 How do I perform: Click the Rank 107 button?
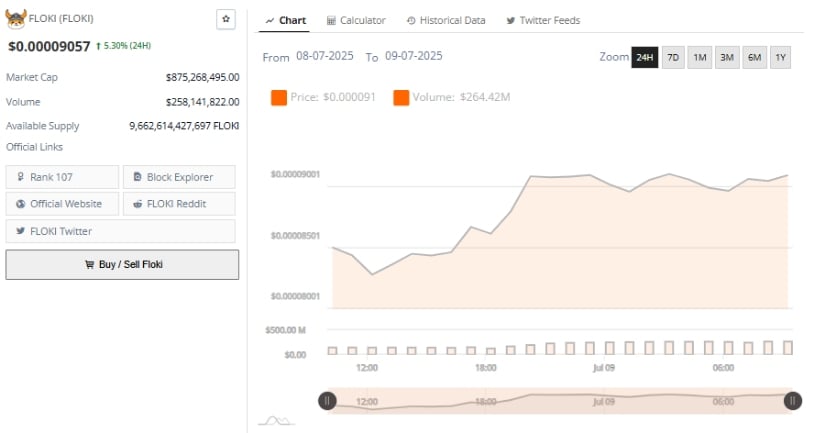click(62, 177)
